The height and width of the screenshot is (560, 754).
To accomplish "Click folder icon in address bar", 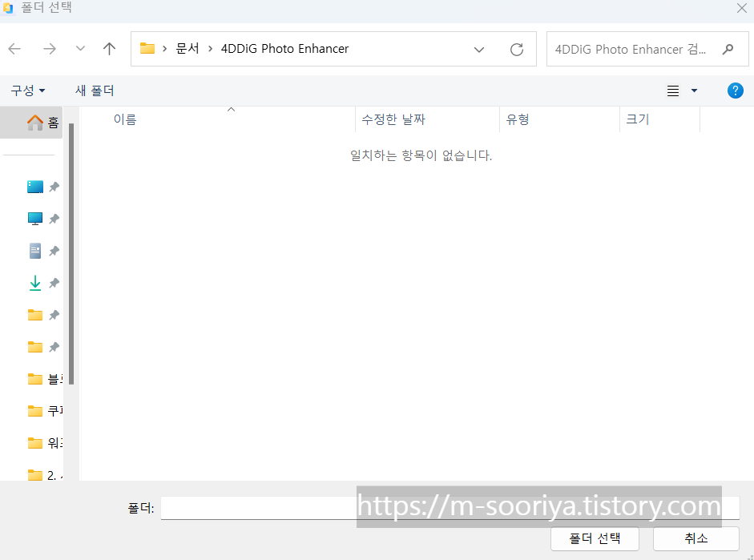I will [x=147, y=49].
